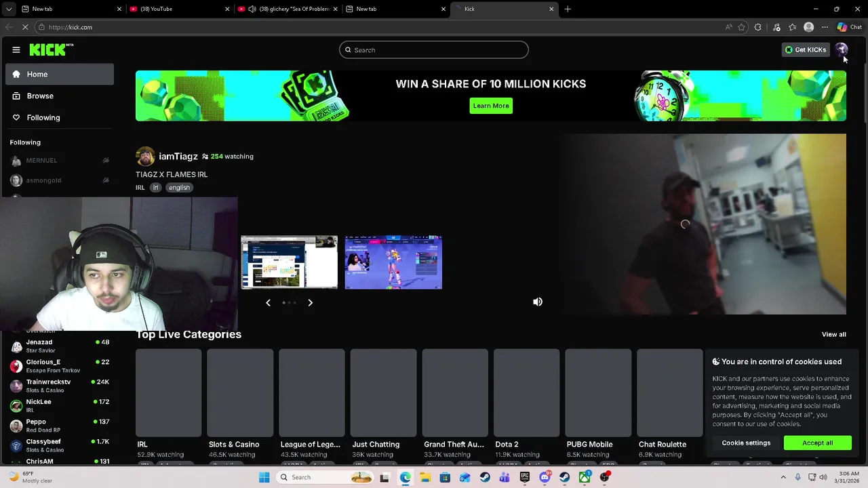Open Discord from the taskbar
The image size is (868, 488).
point(545,477)
